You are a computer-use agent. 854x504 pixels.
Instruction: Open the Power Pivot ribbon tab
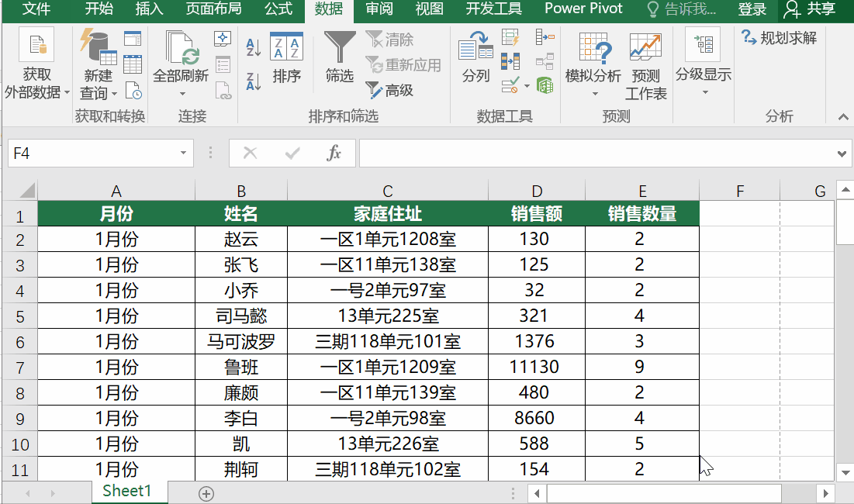583,9
